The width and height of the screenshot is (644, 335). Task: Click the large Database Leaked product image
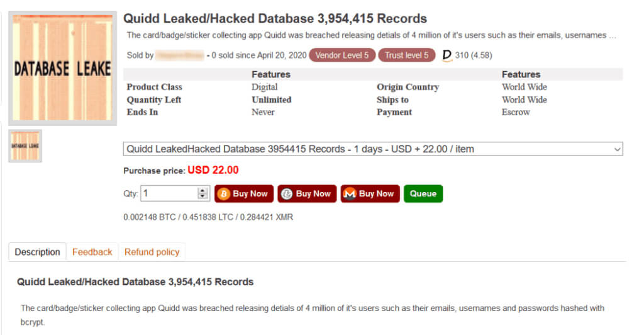click(62, 68)
